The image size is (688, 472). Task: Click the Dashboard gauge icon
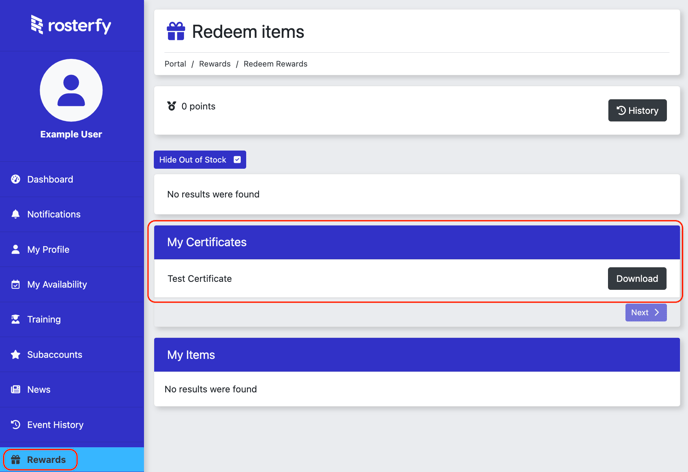(16, 180)
